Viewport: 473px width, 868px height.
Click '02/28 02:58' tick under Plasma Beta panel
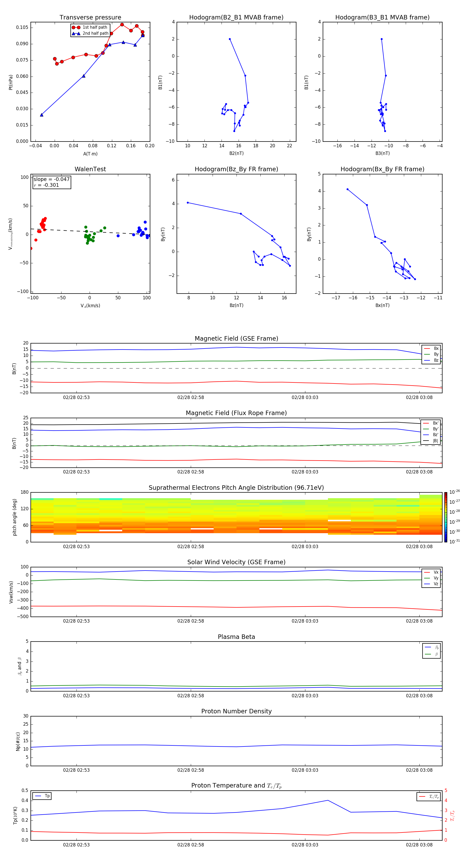click(x=191, y=695)
